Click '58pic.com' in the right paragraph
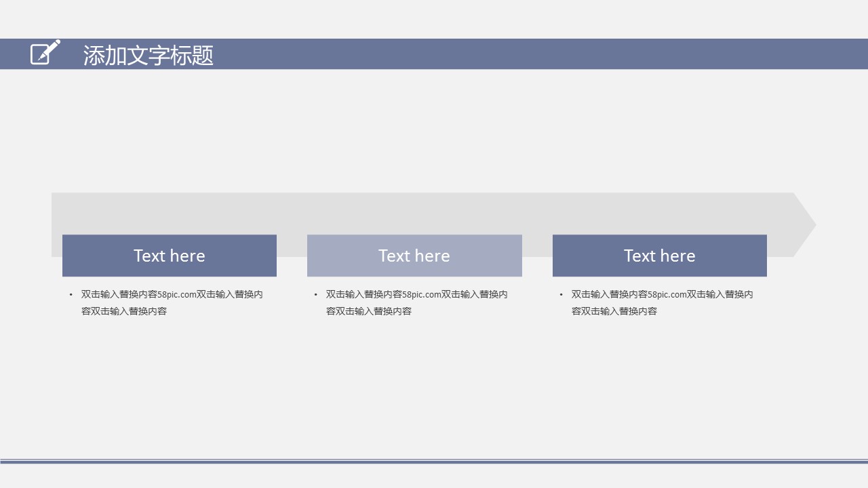The image size is (868, 488). pyautogui.click(x=667, y=295)
